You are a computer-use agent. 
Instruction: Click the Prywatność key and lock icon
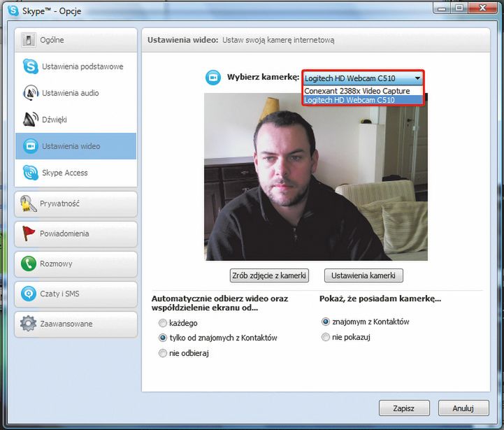tap(28, 203)
